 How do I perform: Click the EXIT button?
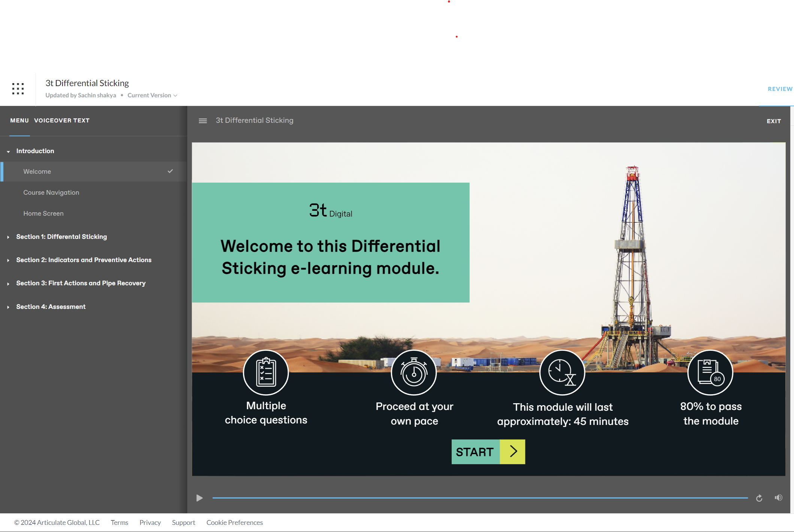[774, 121]
